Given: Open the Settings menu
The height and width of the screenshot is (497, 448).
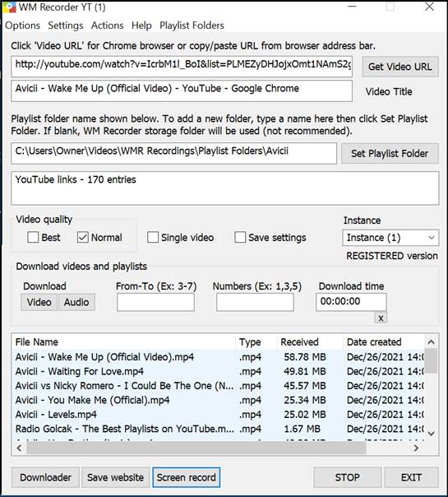Looking at the screenshot, I should click(66, 26).
